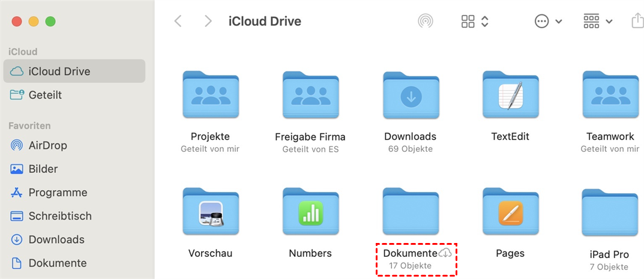Screen dimensions: 644x279
Task: Select the Vorschau folder icon
Action: [210, 211]
